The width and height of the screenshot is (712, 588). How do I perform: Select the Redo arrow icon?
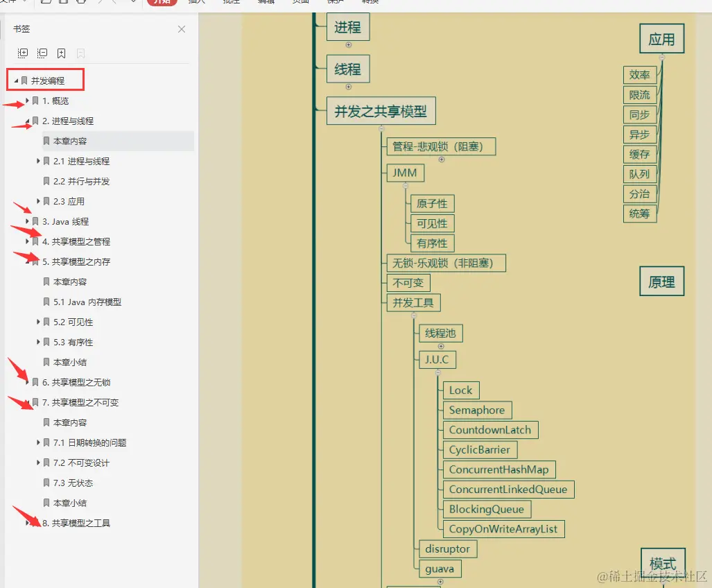113,2
